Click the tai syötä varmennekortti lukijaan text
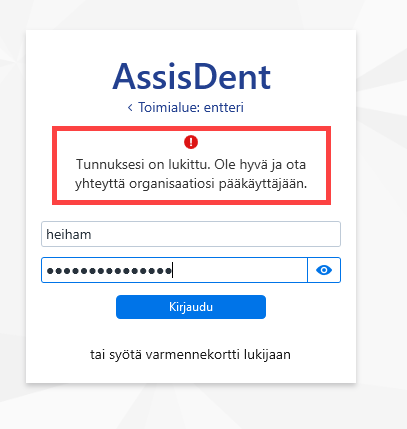This screenshot has width=407, height=429. [x=190, y=354]
